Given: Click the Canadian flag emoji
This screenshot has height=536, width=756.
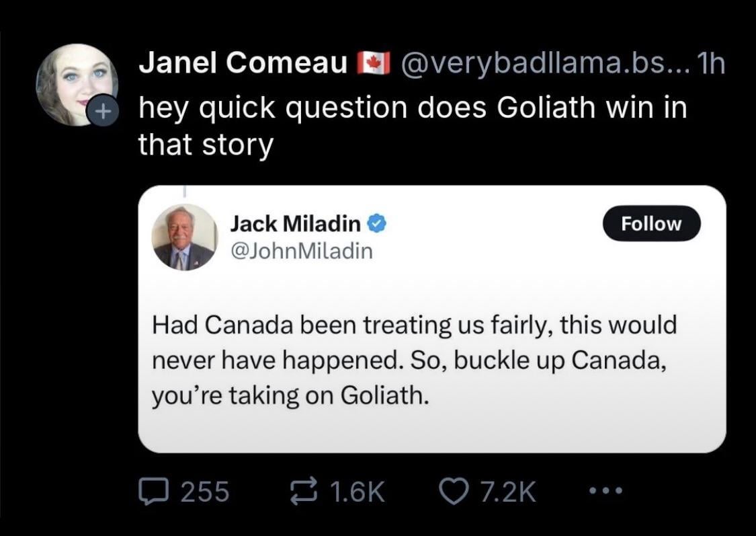Looking at the screenshot, I should tap(372, 63).
